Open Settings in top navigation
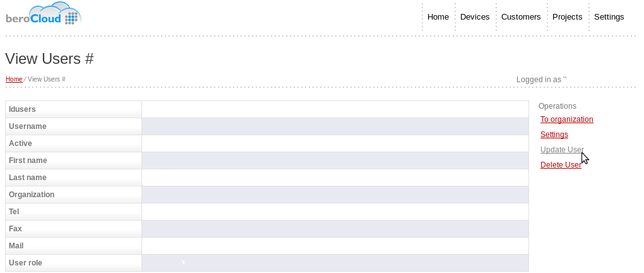644x273 pixels. coord(609,17)
